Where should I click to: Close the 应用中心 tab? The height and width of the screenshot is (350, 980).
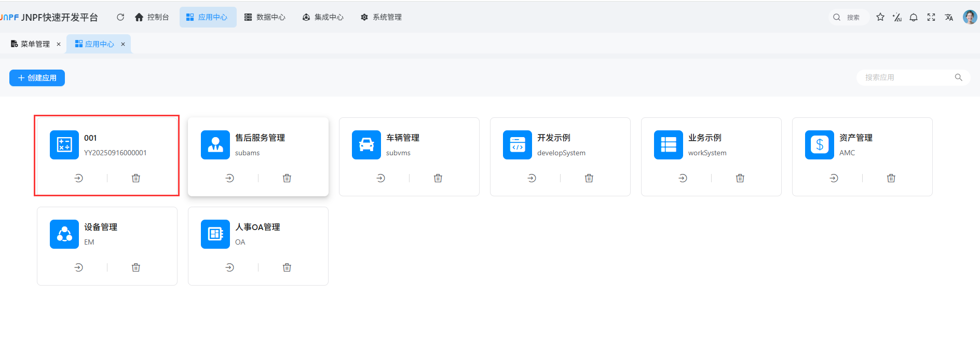(123, 44)
